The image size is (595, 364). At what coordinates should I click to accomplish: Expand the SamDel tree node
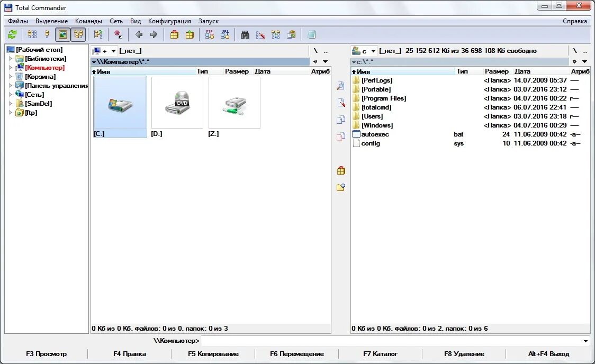point(10,104)
